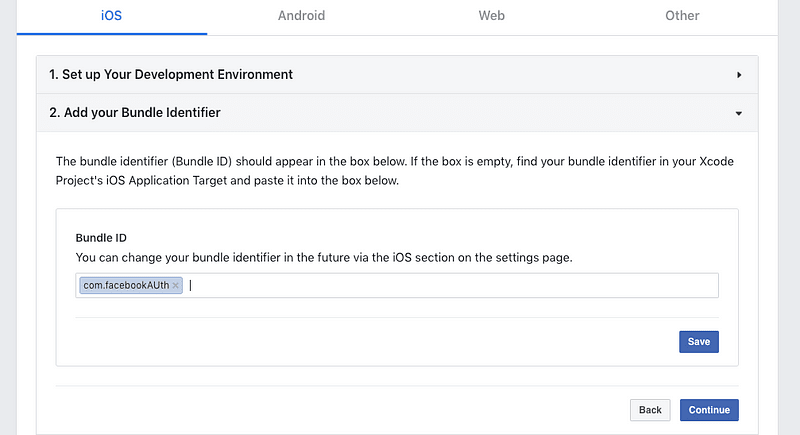The width and height of the screenshot is (800, 435).
Task: Open the Other platform tab
Action: pyautogui.click(x=682, y=16)
